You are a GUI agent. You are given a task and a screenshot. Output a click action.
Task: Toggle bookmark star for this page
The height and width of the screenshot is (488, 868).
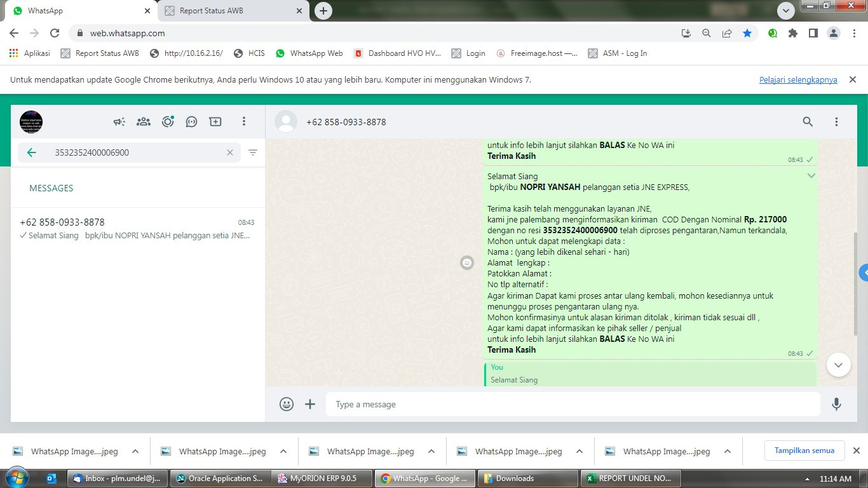(747, 33)
